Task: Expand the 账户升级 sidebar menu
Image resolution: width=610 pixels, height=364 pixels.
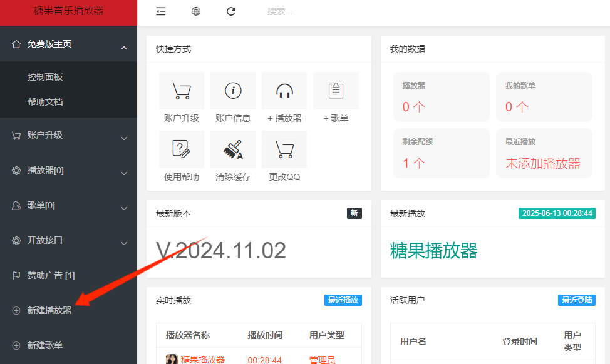Action: click(68, 135)
